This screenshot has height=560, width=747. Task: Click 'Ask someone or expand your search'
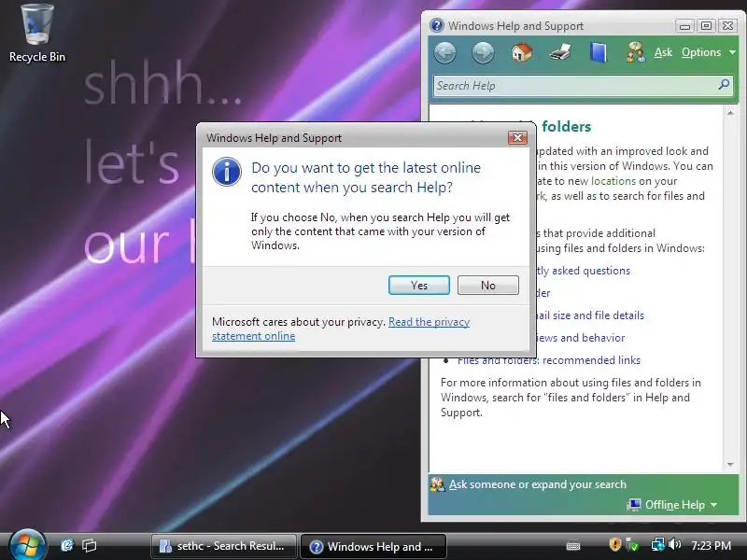coord(538,484)
